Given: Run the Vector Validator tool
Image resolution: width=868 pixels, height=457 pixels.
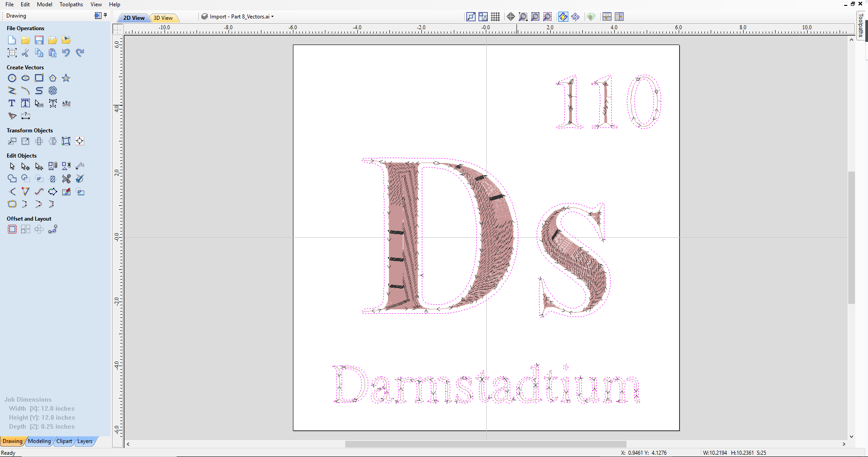Looking at the screenshot, I should [80, 179].
